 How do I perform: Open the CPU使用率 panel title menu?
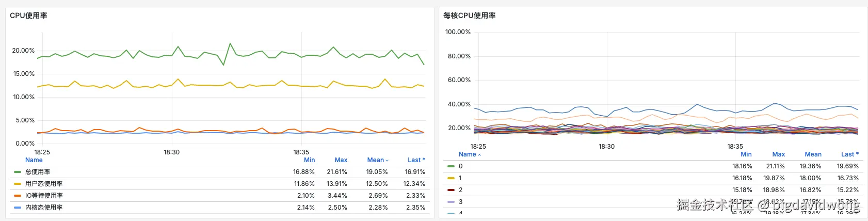(x=28, y=15)
